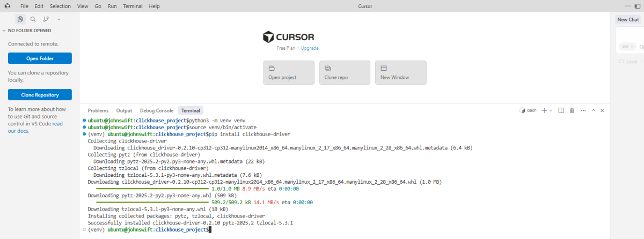Click the Clone Repository button
This screenshot has width=644, height=239.
40,95
